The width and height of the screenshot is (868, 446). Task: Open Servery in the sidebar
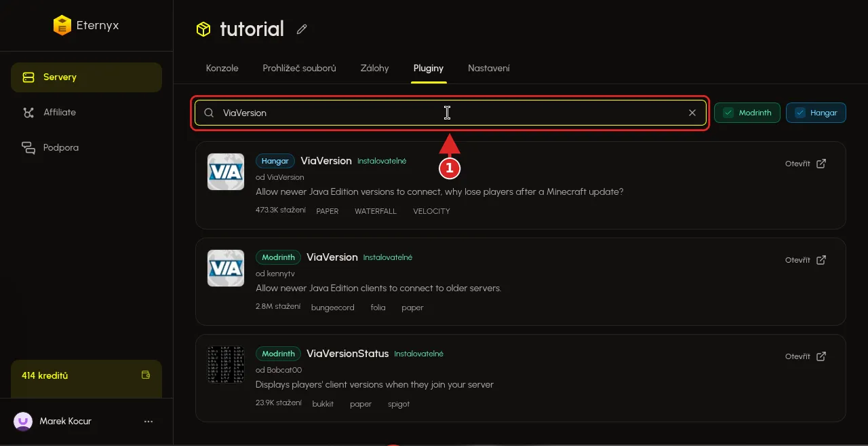[86, 77]
